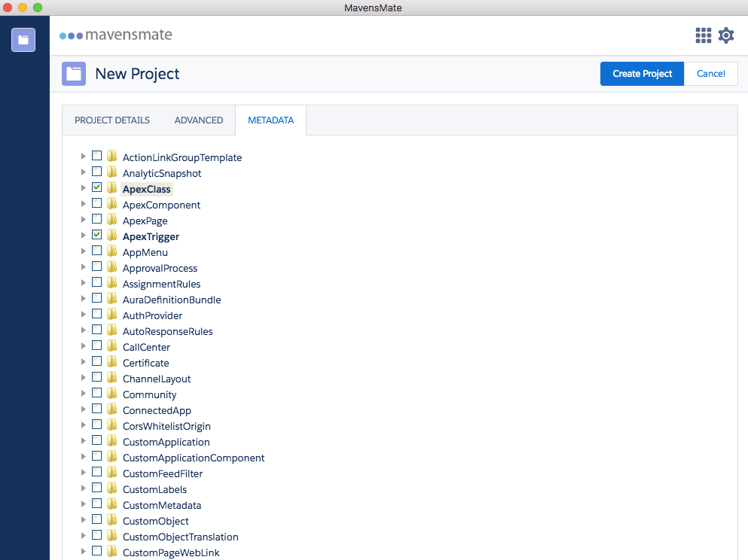The height and width of the screenshot is (560, 748).
Task: Click the ActionLinkGroupTemplate folder icon
Action: coord(111,156)
